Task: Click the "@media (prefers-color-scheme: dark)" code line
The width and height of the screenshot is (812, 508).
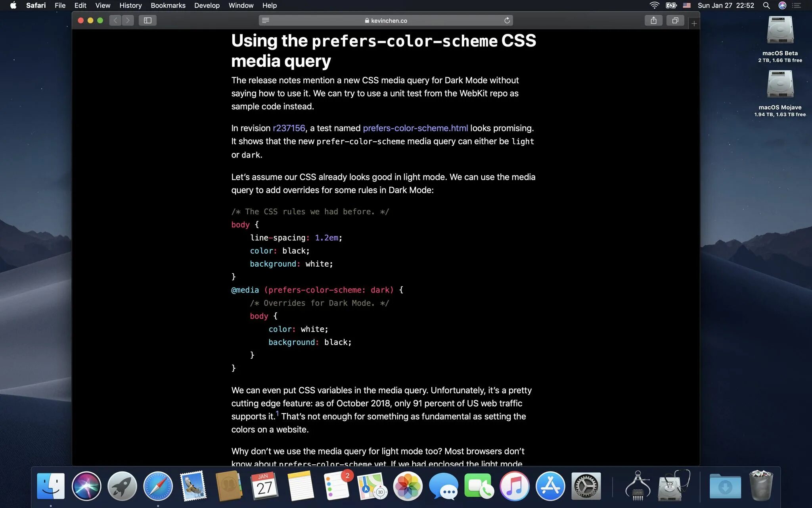Action: pyautogui.click(x=317, y=290)
